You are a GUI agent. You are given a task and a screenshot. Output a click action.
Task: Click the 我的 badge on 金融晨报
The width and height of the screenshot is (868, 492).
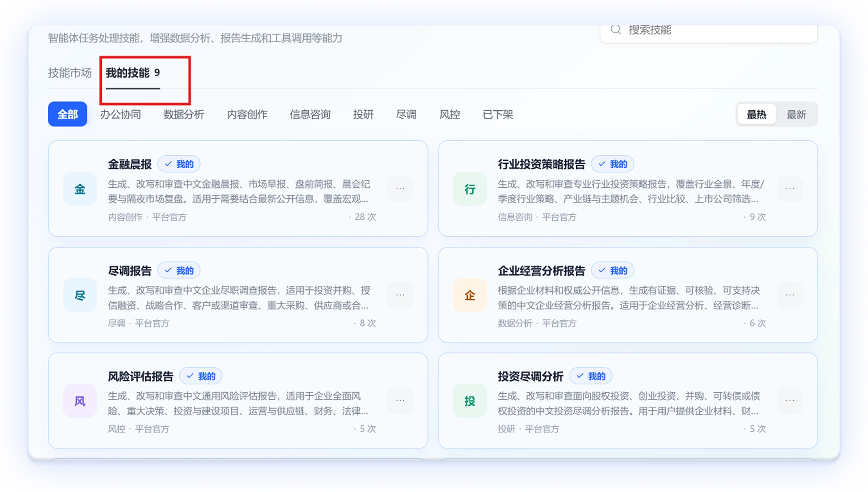179,164
